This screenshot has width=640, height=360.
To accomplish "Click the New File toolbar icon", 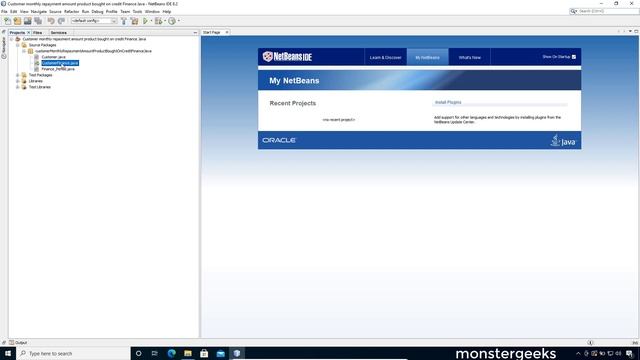I will pyautogui.click(x=7, y=21).
